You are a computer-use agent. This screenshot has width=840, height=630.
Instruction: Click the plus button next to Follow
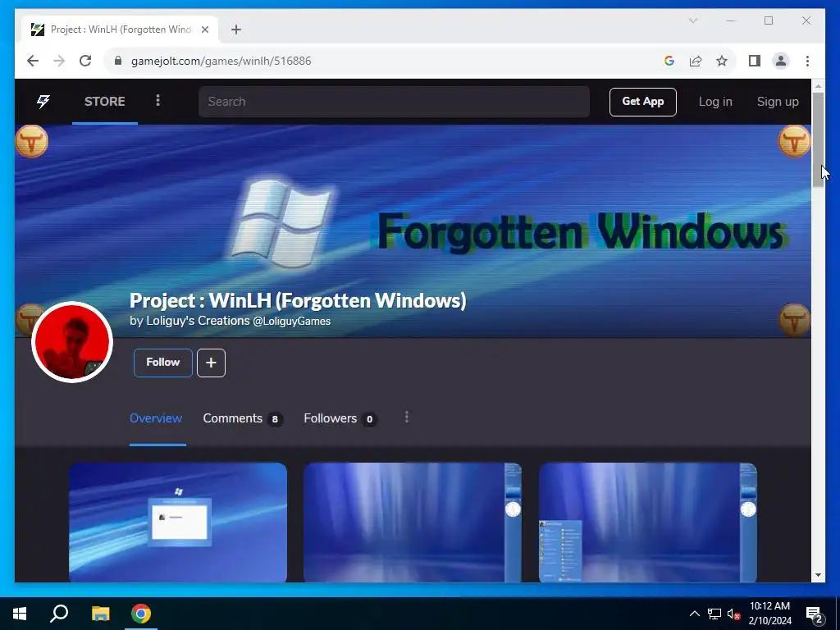click(x=211, y=363)
